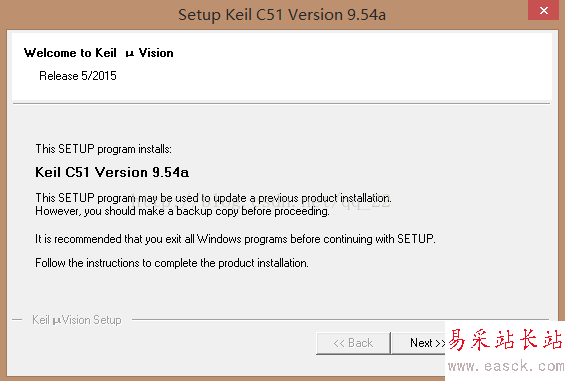Click the 'Follow the instructions' line

click(172, 263)
